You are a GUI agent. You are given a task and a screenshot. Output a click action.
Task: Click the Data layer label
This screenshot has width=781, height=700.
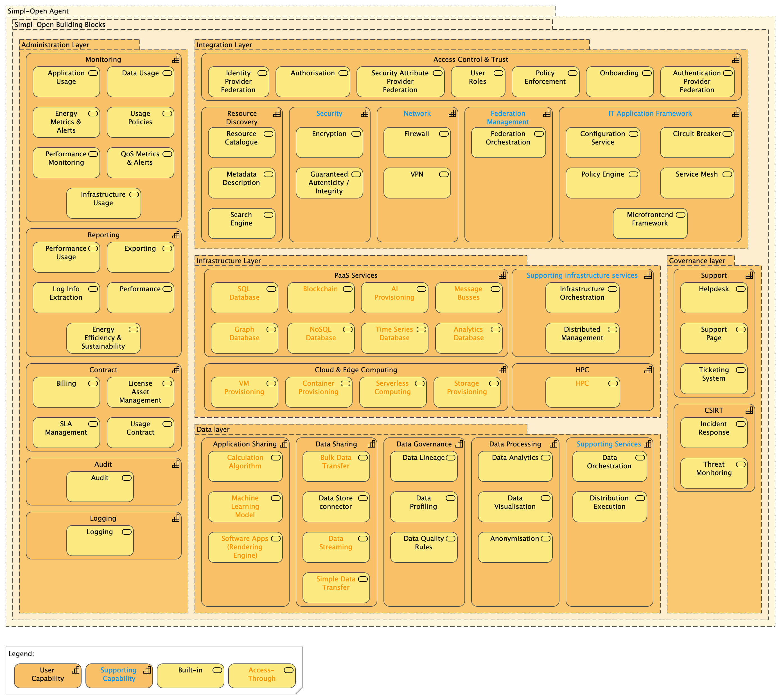(213, 430)
